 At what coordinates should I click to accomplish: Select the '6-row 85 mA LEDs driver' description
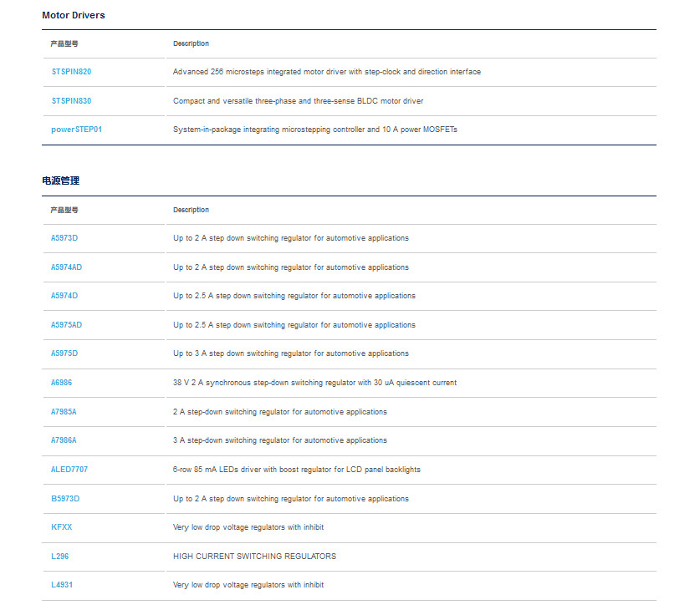coord(297,470)
